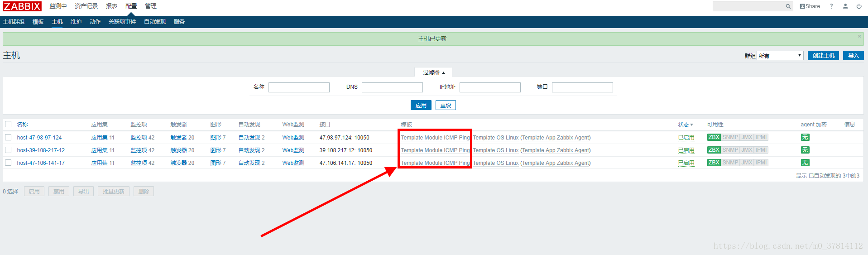Click SNMP badge for host-47-98-97-124
The width and height of the screenshot is (868, 255).
pyautogui.click(x=730, y=137)
